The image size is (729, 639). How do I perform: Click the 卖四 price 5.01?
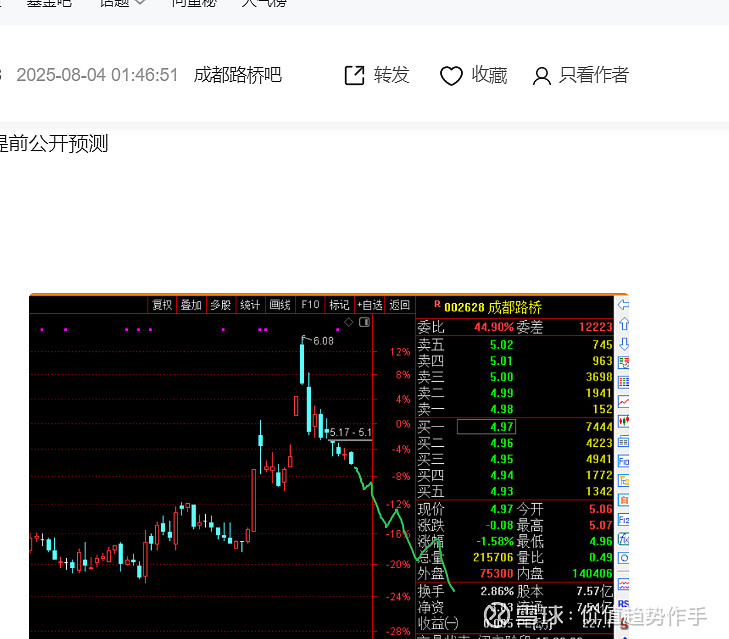(502, 361)
